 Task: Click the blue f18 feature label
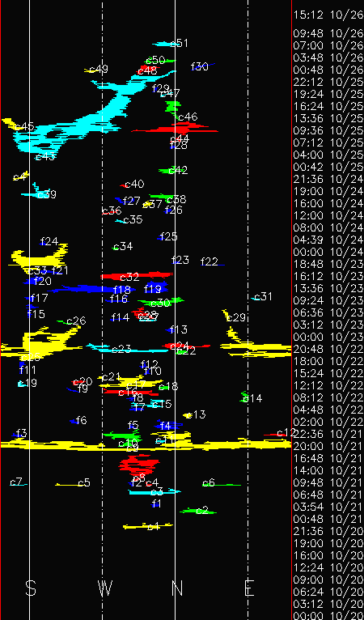121,291
